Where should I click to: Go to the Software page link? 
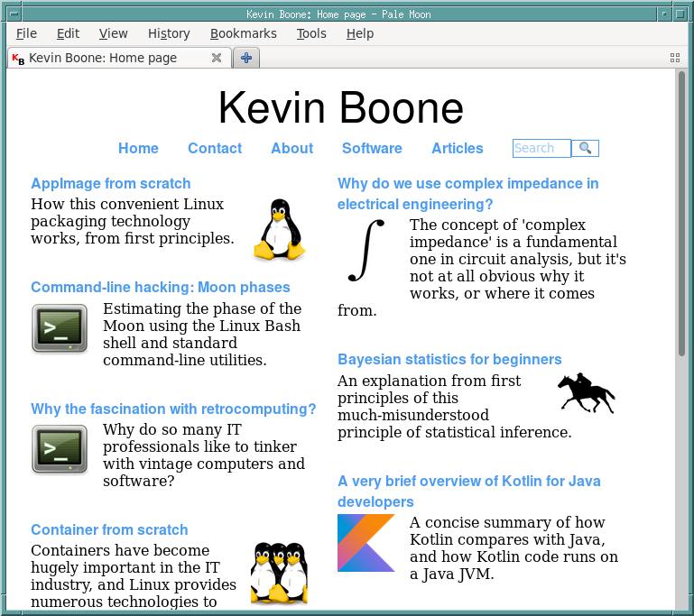click(372, 149)
